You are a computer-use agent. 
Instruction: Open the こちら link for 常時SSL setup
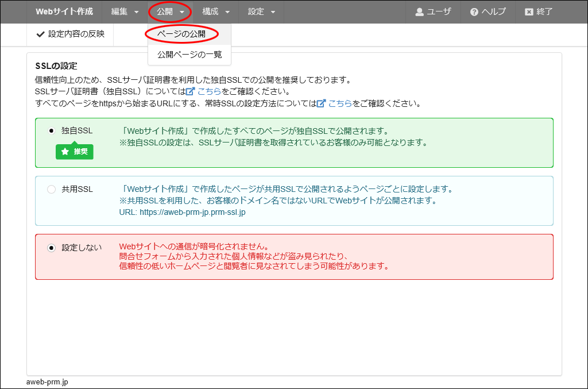pos(340,104)
